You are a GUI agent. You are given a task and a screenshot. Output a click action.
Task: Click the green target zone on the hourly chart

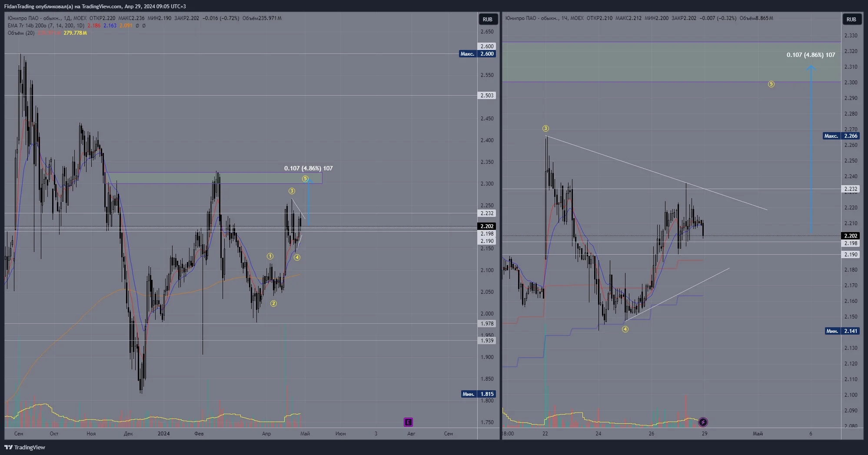pyautogui.click(x=671, y=62)
